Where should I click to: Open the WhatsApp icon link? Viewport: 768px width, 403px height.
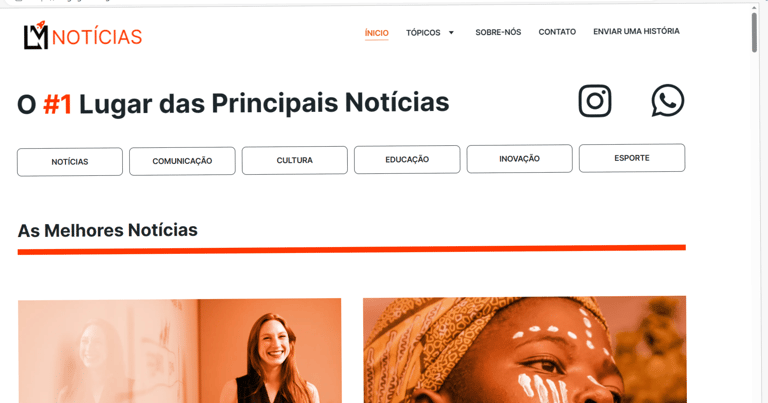668,100
